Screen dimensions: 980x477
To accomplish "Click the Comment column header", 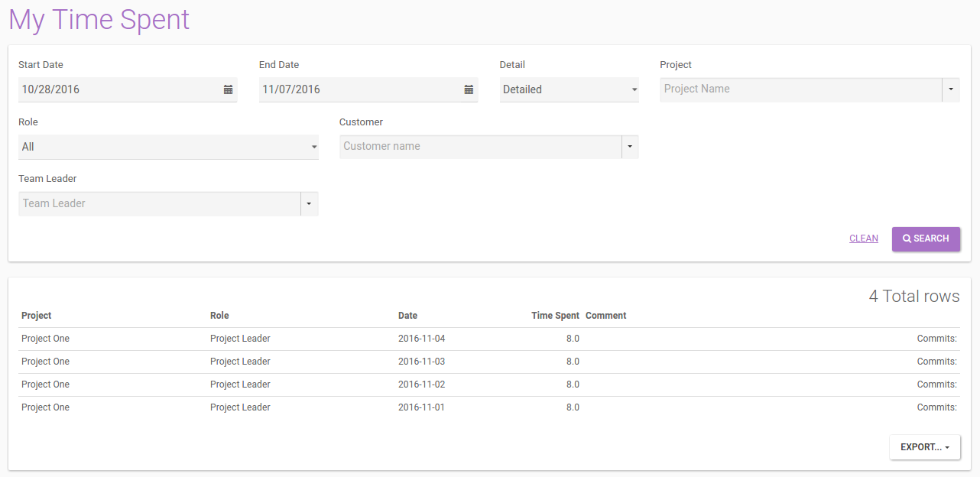I will point(606,316).
